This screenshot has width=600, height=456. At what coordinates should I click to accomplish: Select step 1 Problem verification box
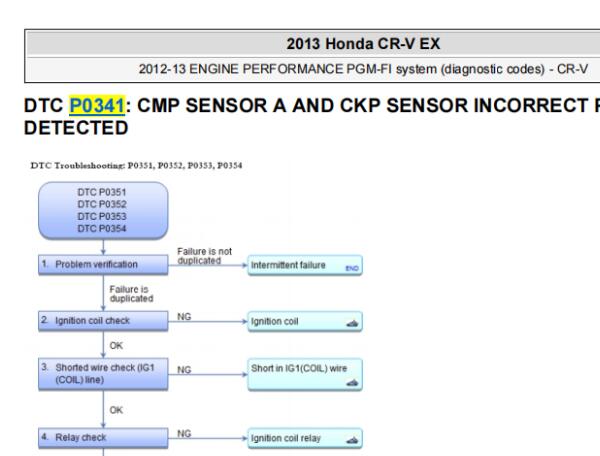[x=103, y=264]
